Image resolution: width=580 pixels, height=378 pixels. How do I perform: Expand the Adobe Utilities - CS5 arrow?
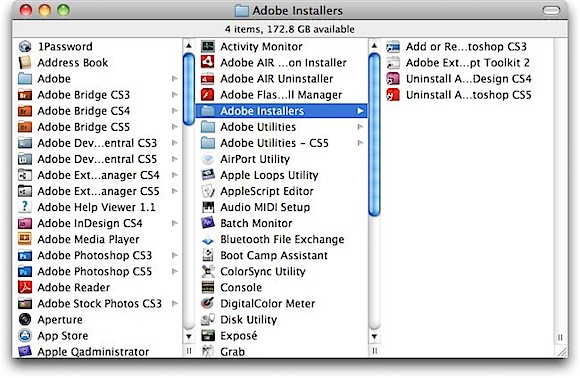coord(360,143)
